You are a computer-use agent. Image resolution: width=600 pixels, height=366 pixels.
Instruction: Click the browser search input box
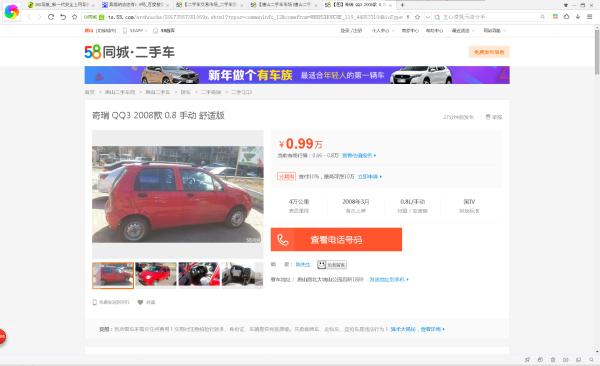[x=490, y=17]
